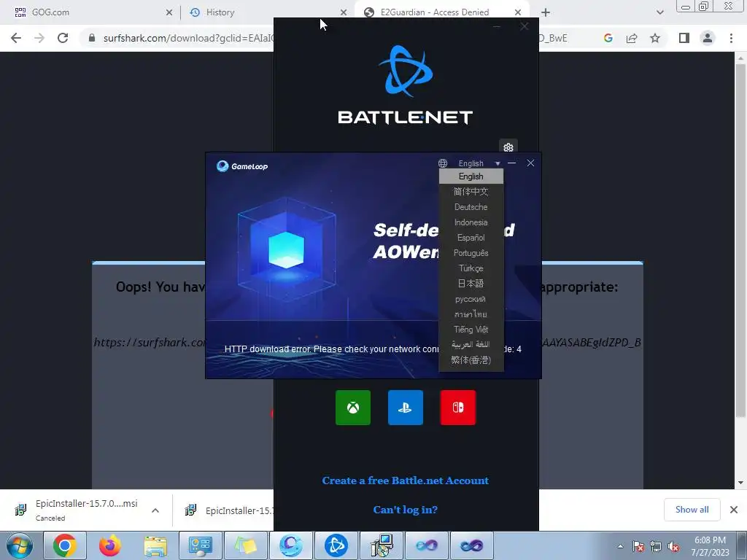Open GameLoop taskbar icon
The image size is (747, 560).
[x=291, y=545]
